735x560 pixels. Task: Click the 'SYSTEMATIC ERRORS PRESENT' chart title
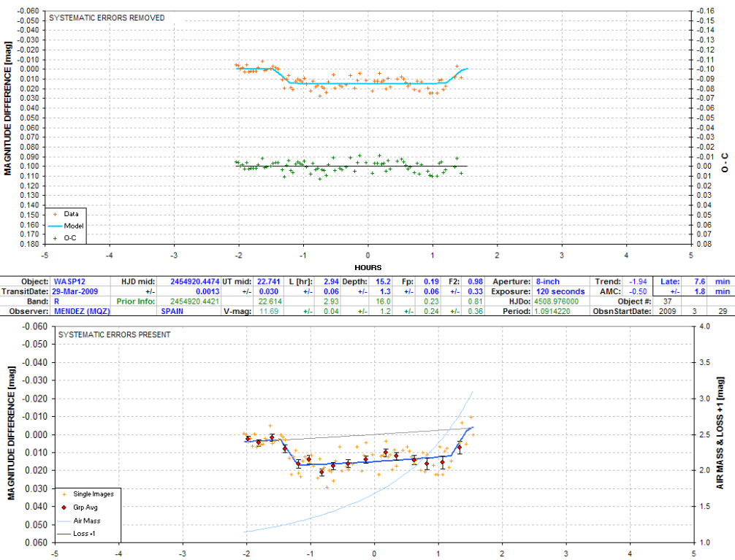[115, 334]
